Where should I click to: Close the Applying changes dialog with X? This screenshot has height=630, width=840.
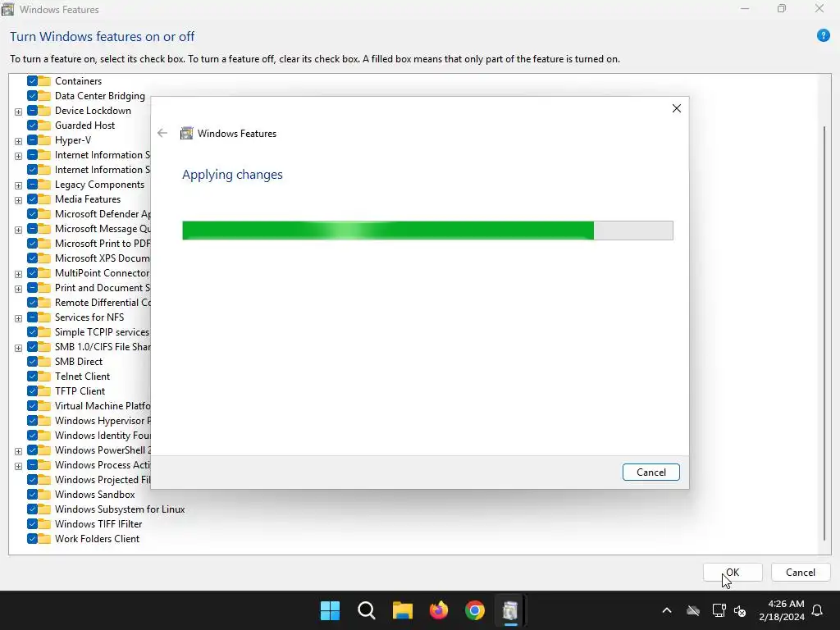677,108
